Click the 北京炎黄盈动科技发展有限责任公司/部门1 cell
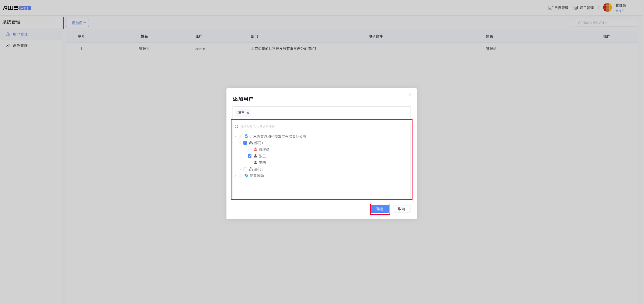 point(284,49)
